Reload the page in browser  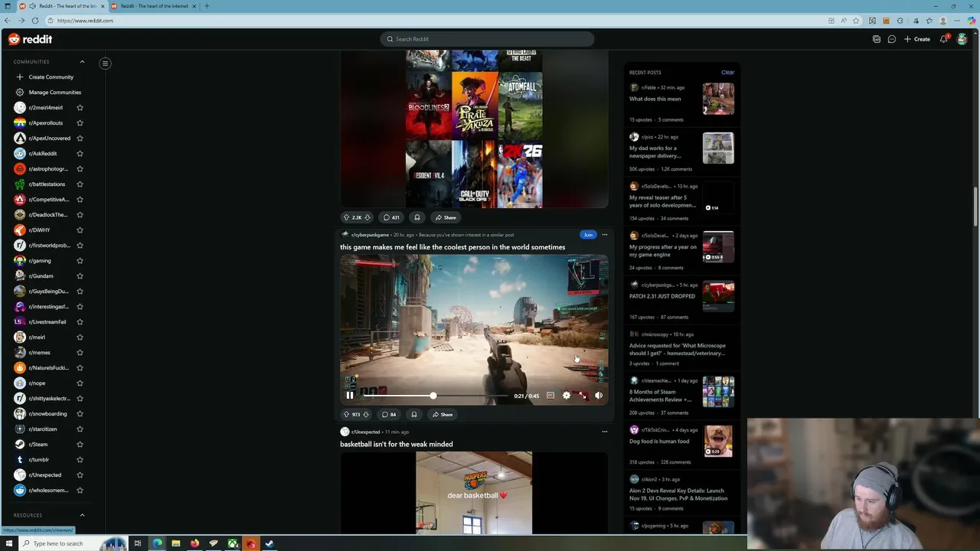[x=35, y=21]
